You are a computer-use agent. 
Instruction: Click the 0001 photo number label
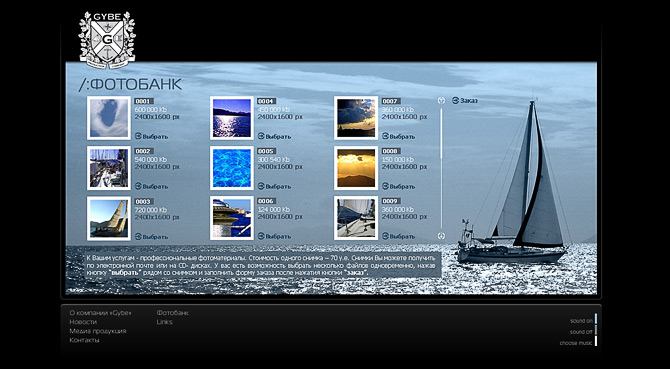(144, 101)
